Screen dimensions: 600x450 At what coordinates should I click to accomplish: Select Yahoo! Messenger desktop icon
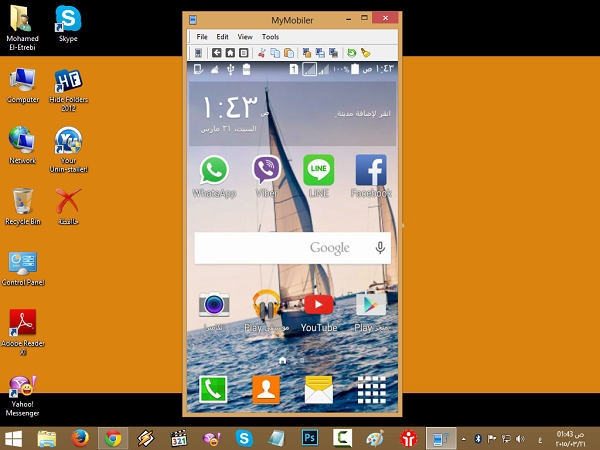click(23, 396)
